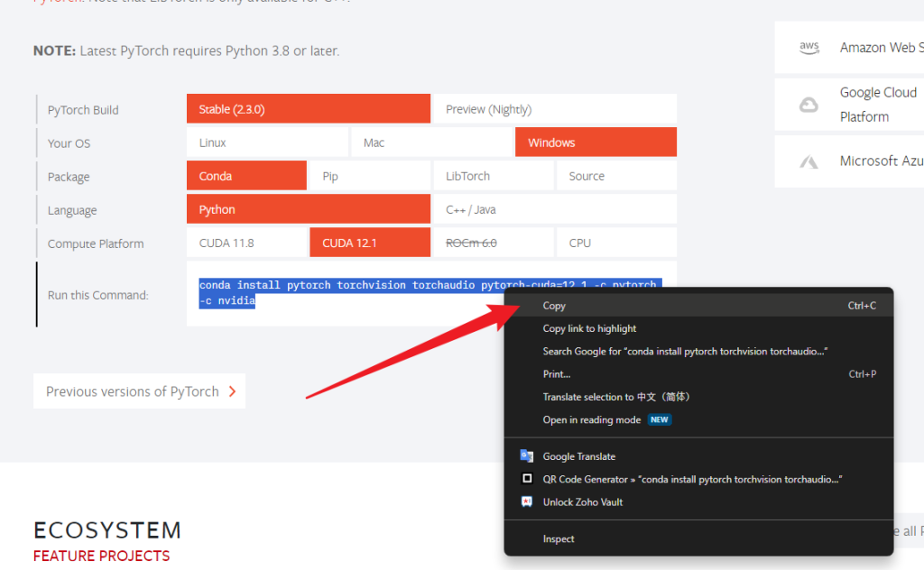
Task: Open in reading mode menu entry
Action: pos(592,419)
